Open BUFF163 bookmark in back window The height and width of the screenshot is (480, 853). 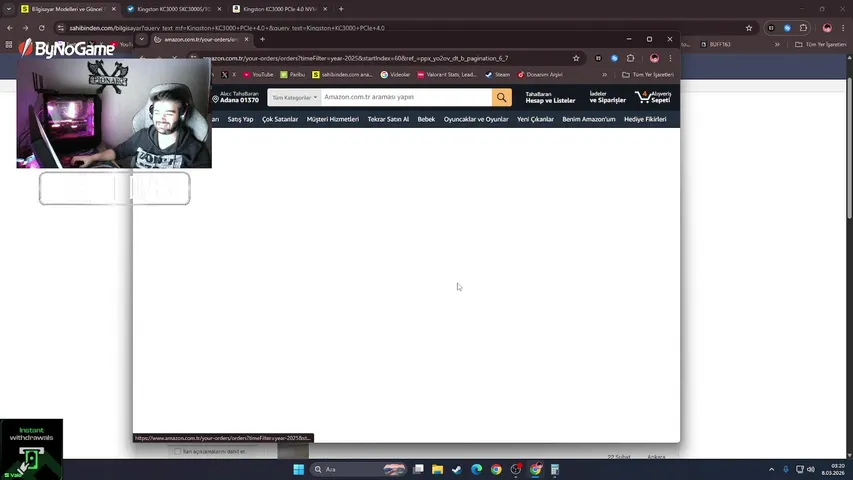click(715, 45)
